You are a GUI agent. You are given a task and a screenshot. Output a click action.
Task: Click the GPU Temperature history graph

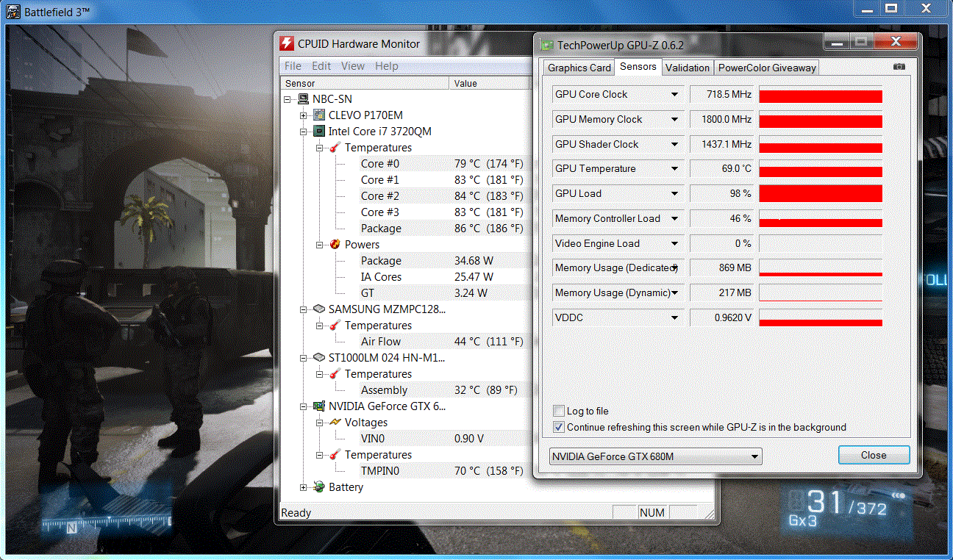click(x=821, y=169)
